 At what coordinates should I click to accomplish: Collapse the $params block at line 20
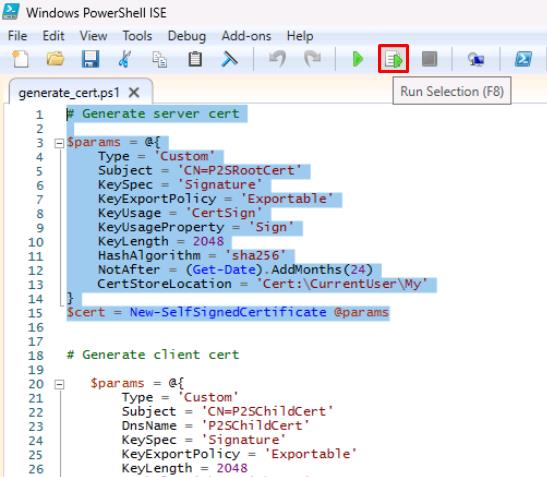[60, 385]
